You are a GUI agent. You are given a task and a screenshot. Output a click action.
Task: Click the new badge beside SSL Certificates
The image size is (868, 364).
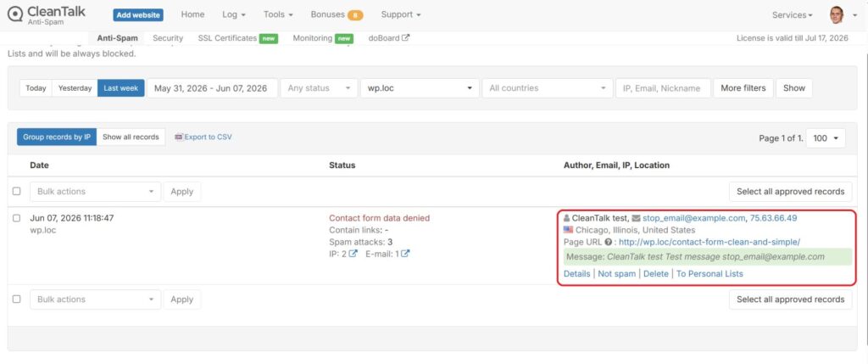click(269, 38)
